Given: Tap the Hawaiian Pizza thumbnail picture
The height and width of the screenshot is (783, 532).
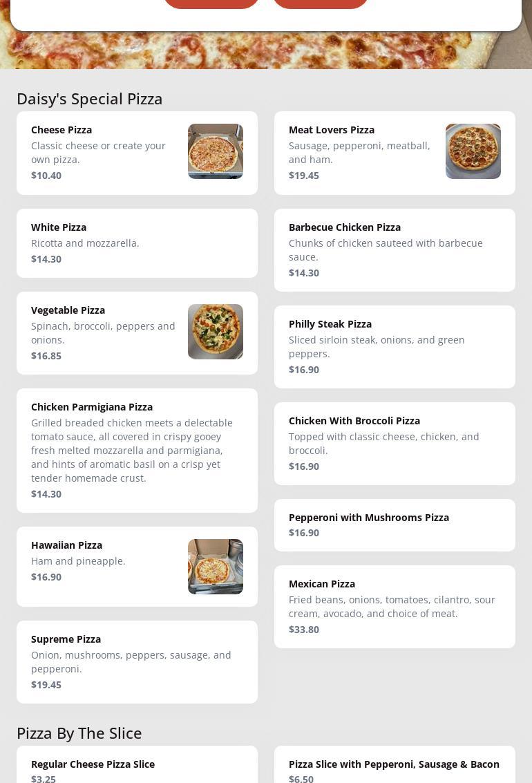Looking at the screenshot, I should (216, 567).
